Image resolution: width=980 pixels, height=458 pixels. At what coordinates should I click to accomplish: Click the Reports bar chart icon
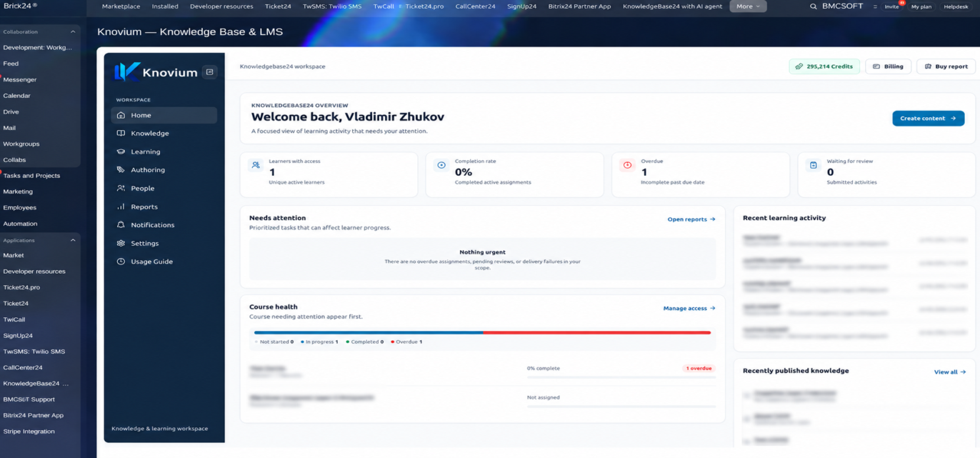pyautogui.click(x=121, y=206)
